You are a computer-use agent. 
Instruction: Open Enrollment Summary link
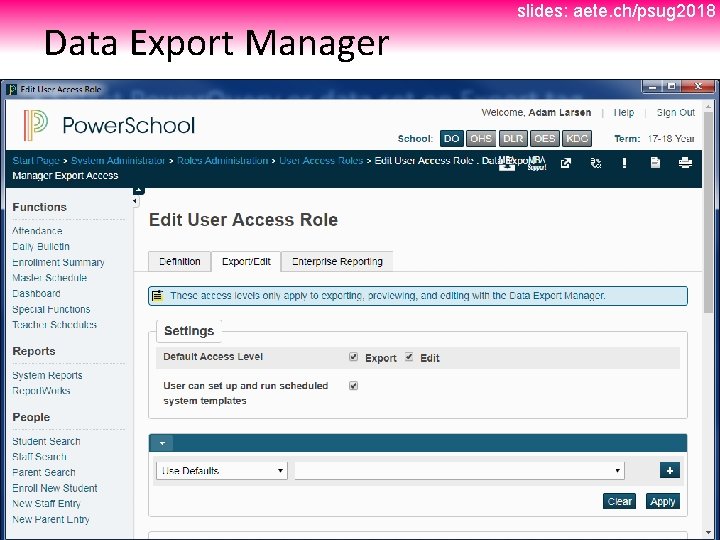tap(58, 262)
